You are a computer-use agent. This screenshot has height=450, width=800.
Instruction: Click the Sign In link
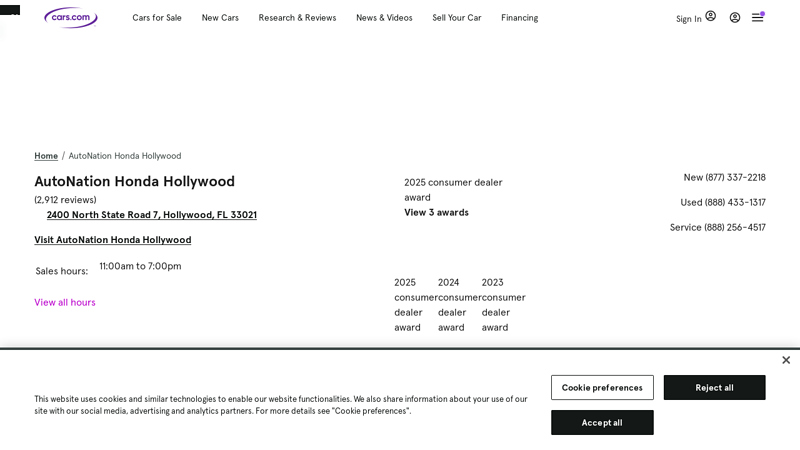point(689,19)
